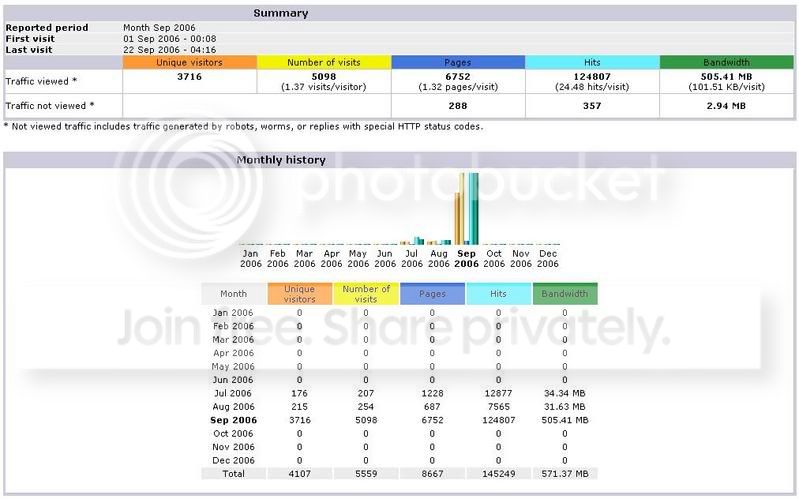Click the Month column header

point(233,294)
